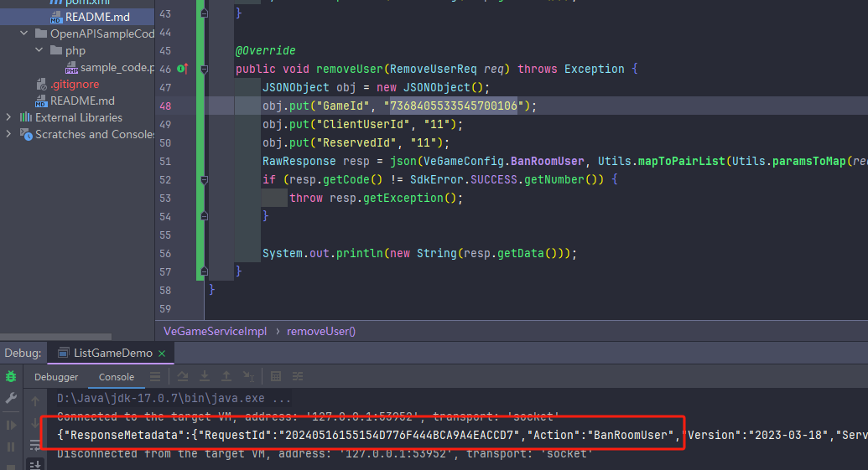Switch to the Debugger tab

click(x=56, y=377)
